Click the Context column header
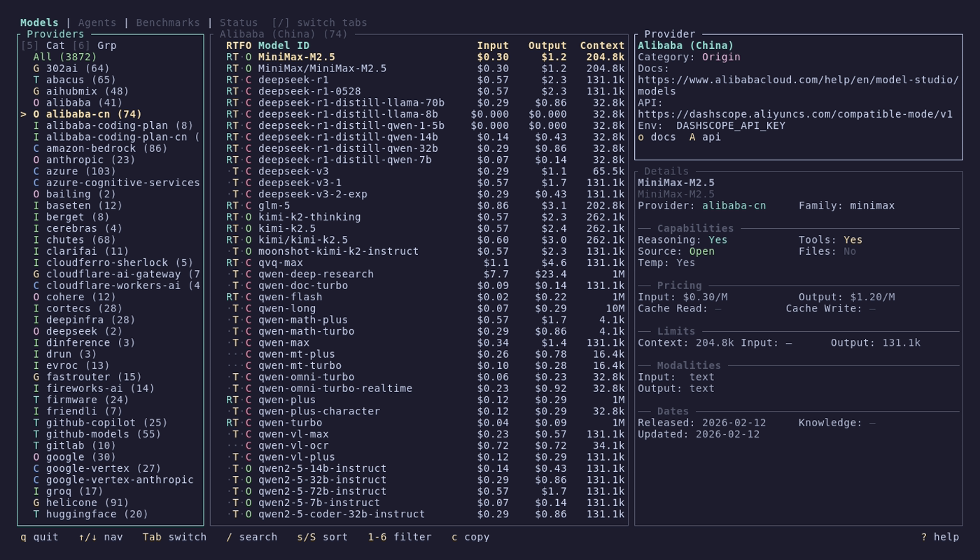980x560 pixels. 602,45
